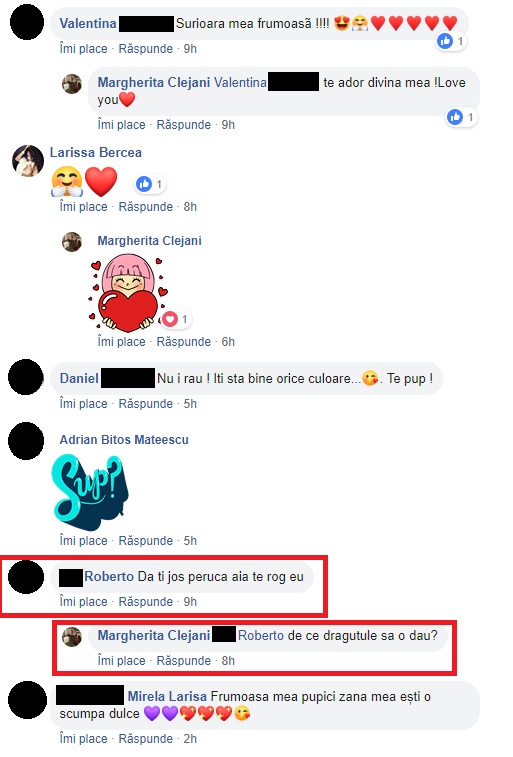
Task: Open the pink-haired girl heart sticker
Action: tap(128, 294)
